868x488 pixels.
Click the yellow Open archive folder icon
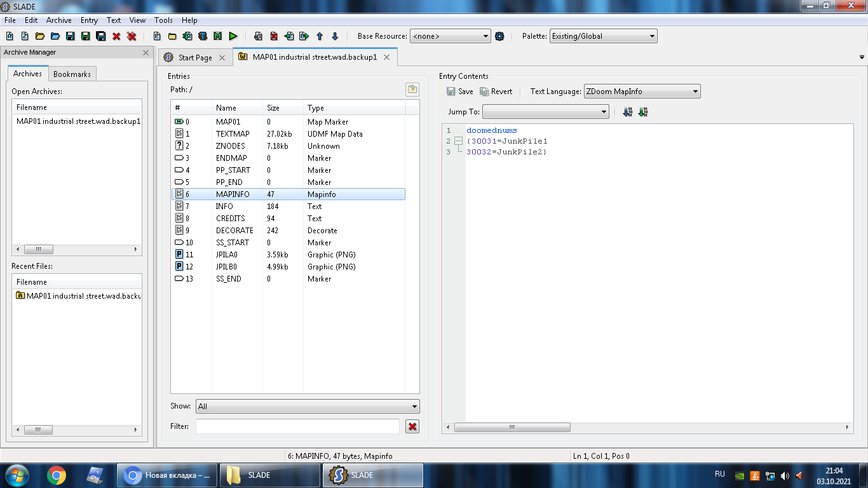[x=40, y=36]
